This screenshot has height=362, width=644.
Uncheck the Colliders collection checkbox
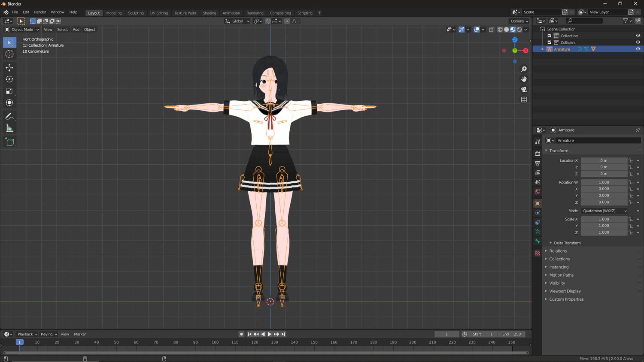click(x=549, y=42)
